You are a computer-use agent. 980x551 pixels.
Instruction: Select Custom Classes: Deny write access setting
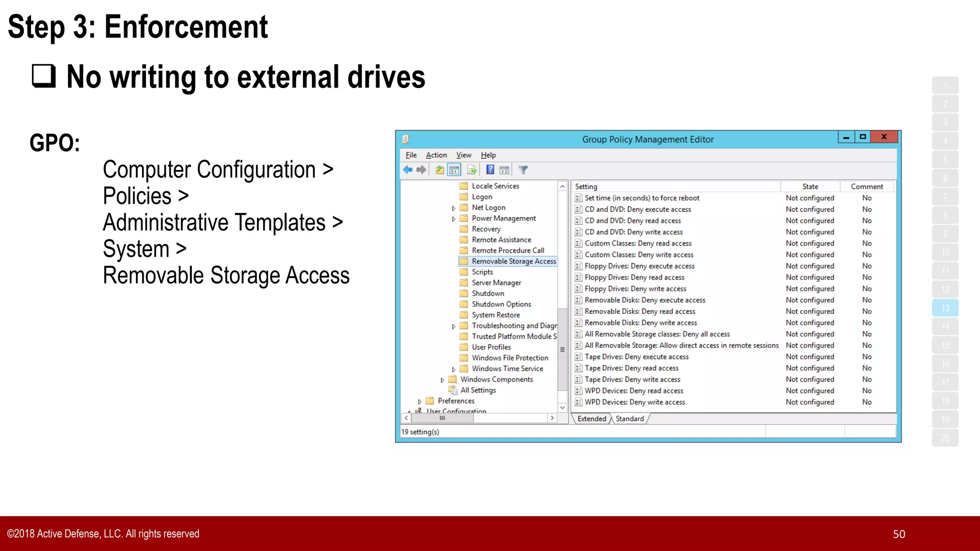[639, 255]
